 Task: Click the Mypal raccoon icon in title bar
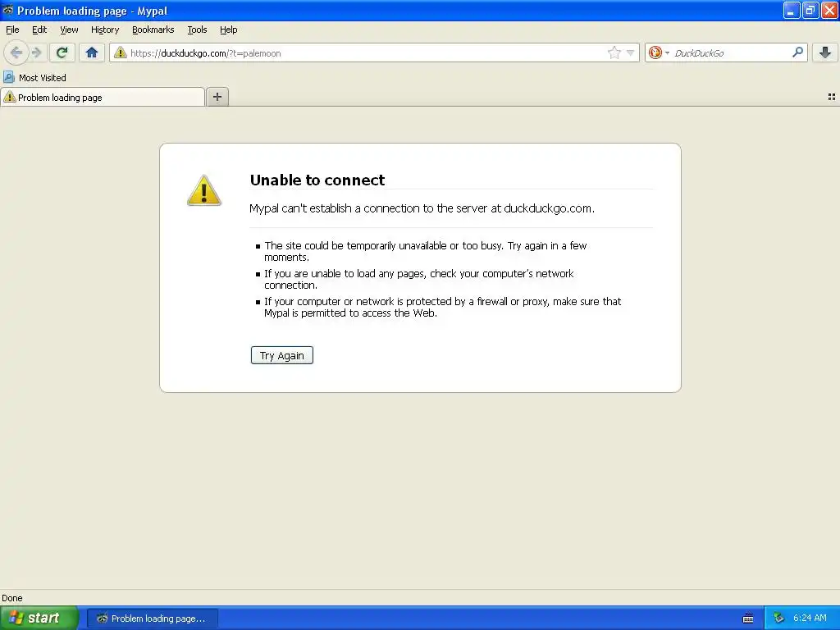tap(7, 10)
